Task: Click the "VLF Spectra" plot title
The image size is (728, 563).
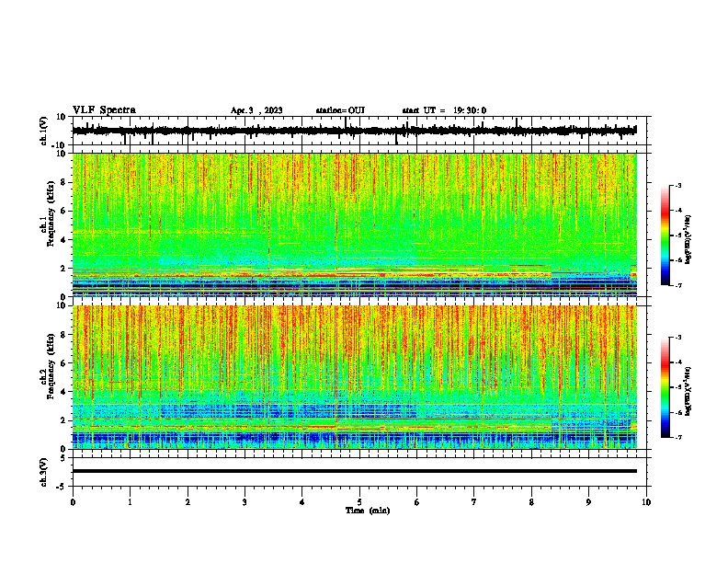Action: point(104,110)
